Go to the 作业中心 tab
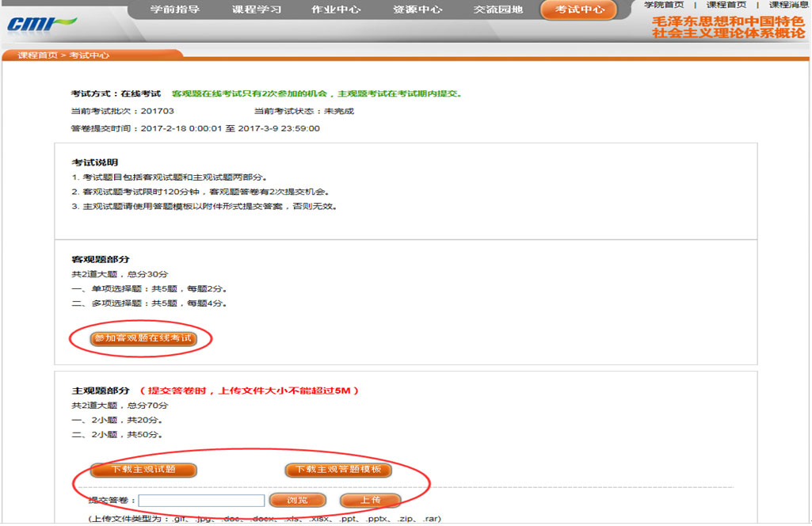Screen dimensions: 812x526 (x=337, y=10)
